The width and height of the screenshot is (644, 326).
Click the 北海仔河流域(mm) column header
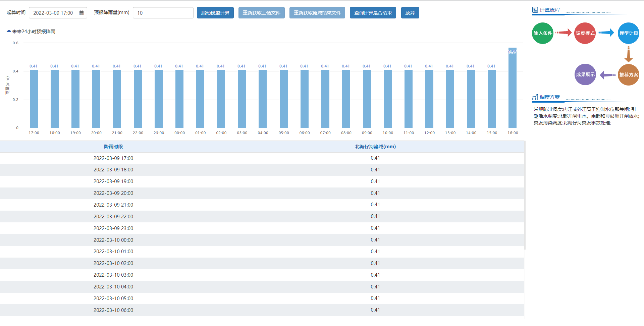tap(375, 147)
